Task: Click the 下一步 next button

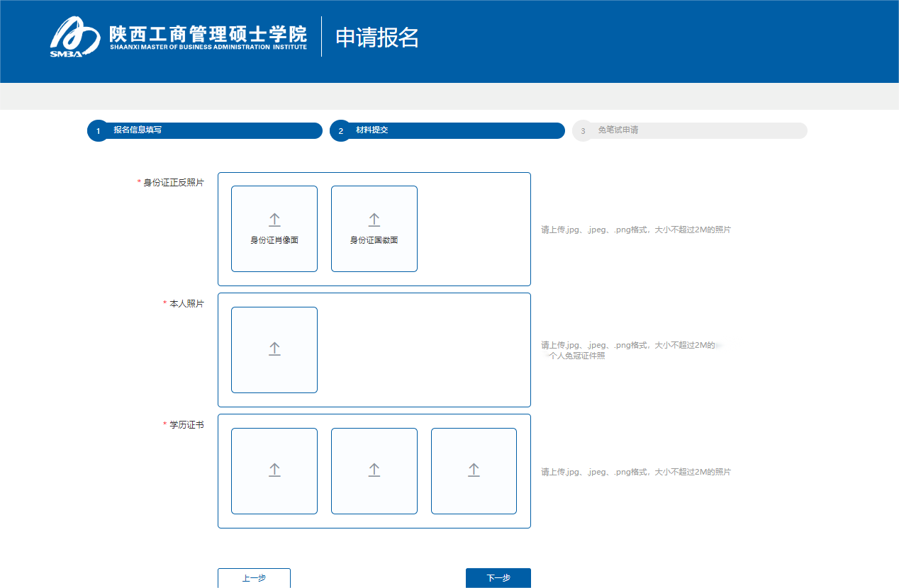Action: [x=498, y=578]
